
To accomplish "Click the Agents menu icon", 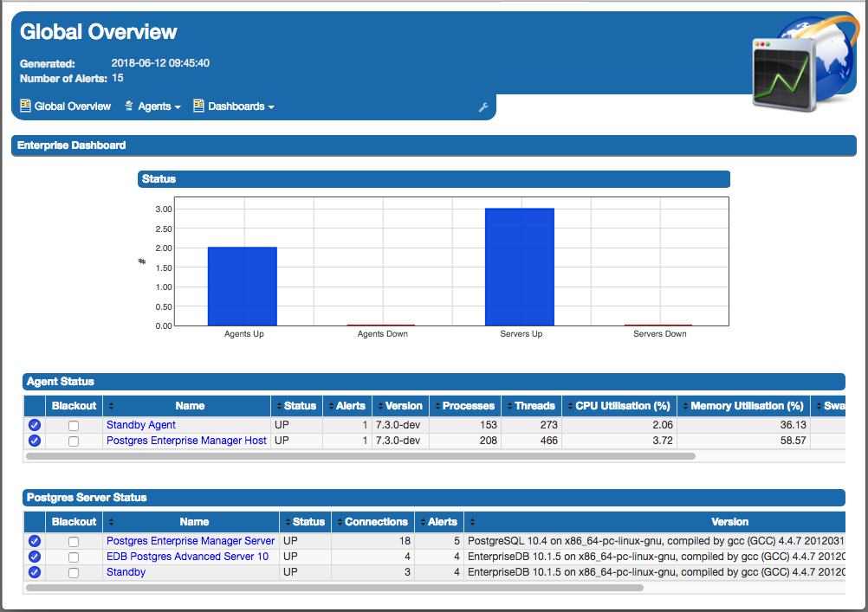I will point(128,106).
